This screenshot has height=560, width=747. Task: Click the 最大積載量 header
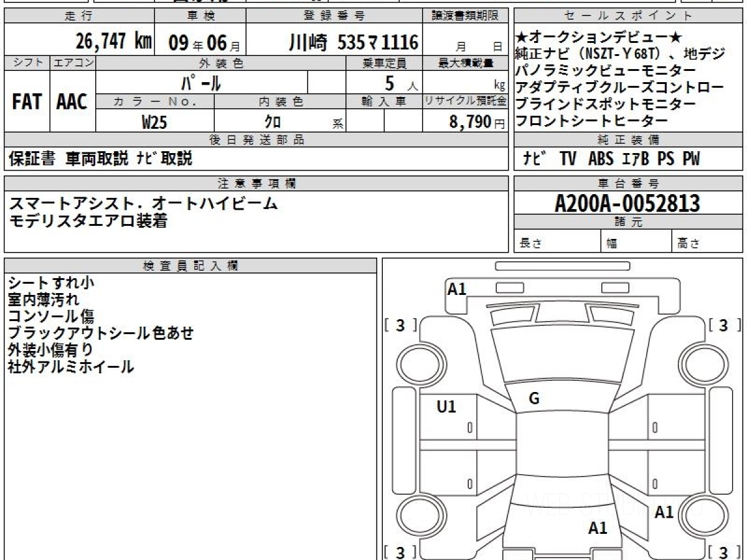pos(466,63)
